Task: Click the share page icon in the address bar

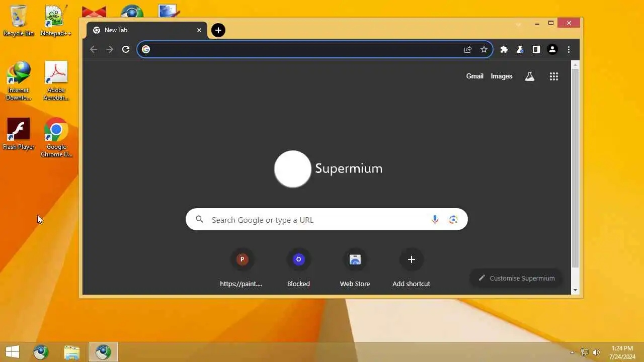Action: point(468,49)
